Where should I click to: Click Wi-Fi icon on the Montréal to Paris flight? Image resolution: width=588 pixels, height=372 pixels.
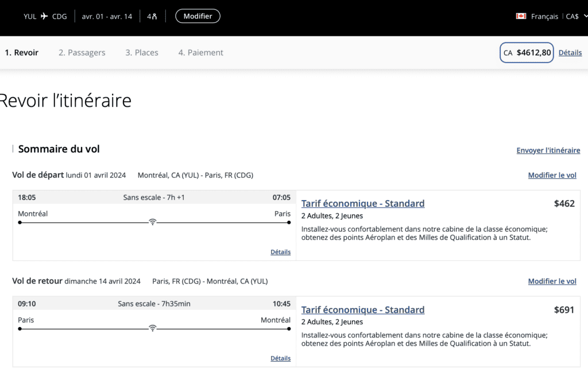(x=152, y=222)
